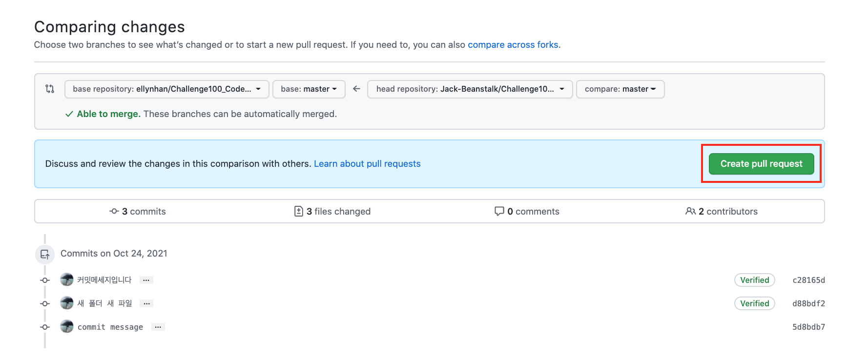Viewport: 868px width, 357px height.
Task: Open commit titled commit message
Action: pos(110,327)
